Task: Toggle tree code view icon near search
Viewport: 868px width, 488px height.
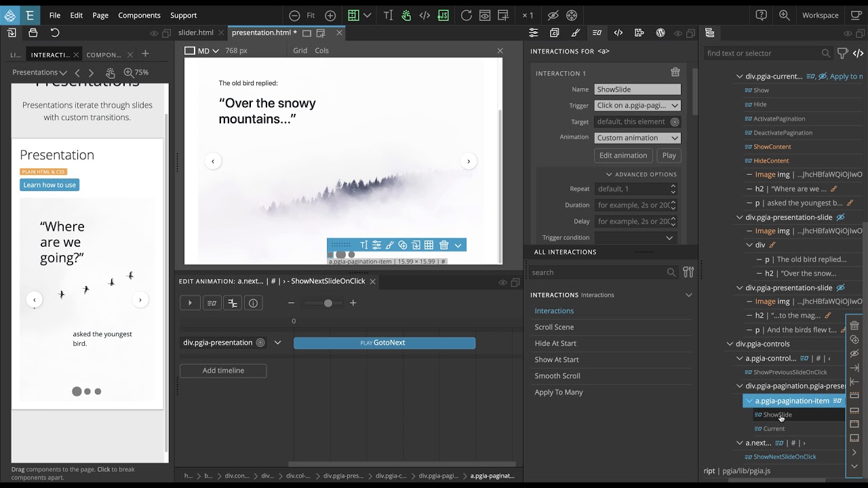Action: (x=858, y=53)
